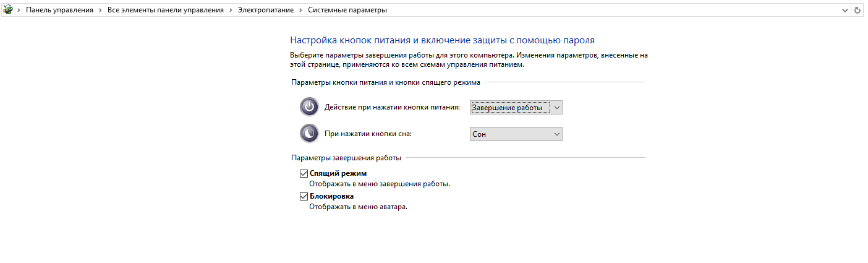
Task: Click the При нажатии кнопки сна label
Action: click(368, 134)
